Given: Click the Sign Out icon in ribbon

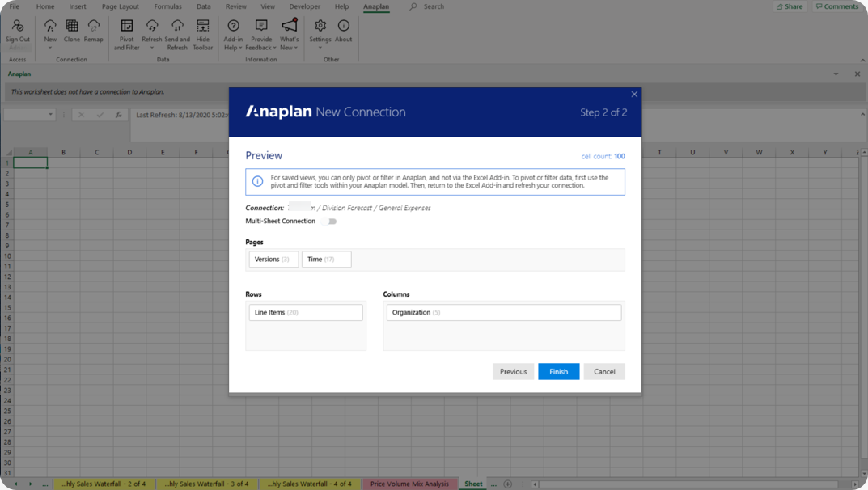Looking at the screenshot, I should point(18,26).
